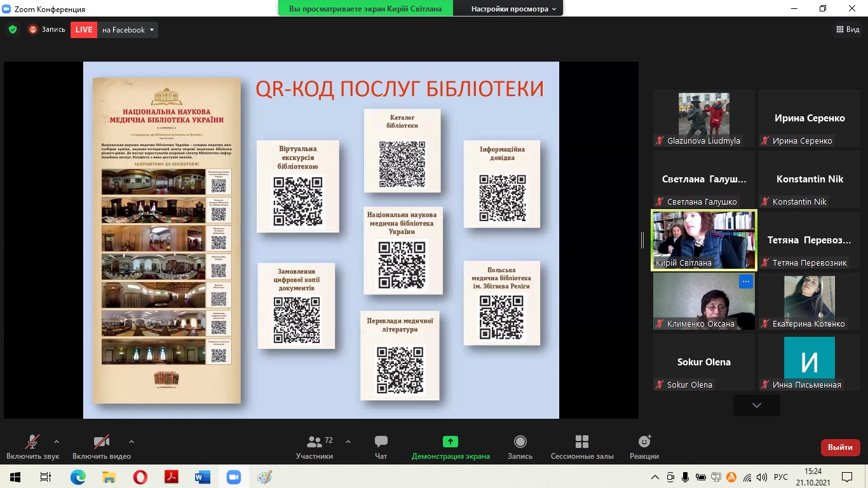Click the red recording indicator dot
Viewport: 868px width, 488px height.
point(33,29)
